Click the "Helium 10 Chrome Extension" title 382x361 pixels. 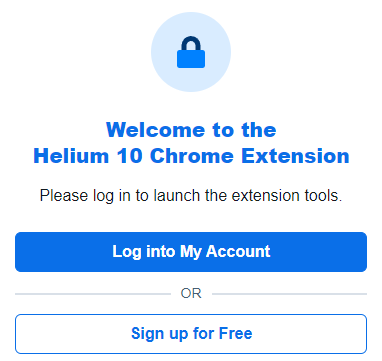[191, 156]
